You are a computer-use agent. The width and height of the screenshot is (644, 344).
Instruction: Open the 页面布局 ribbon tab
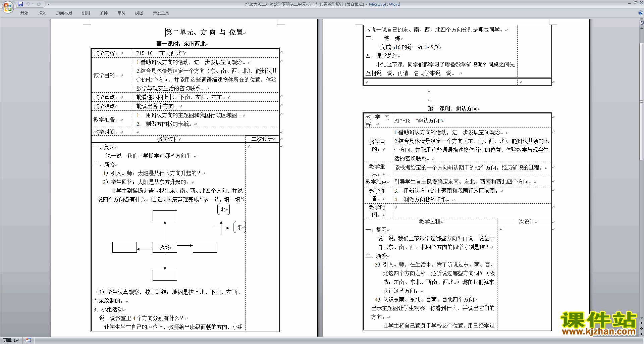tap(64, 13)
